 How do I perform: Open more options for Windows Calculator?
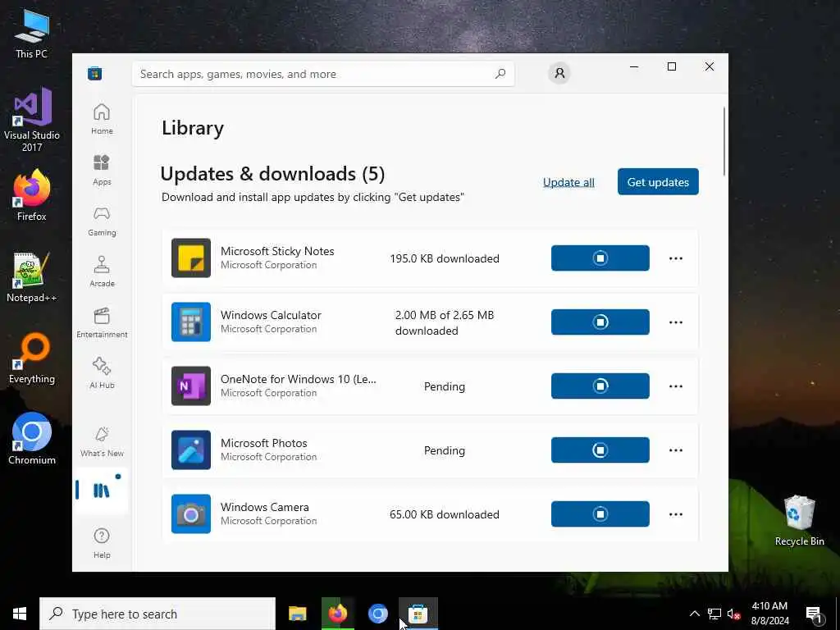pyautogui.click(x=676, y=322)
